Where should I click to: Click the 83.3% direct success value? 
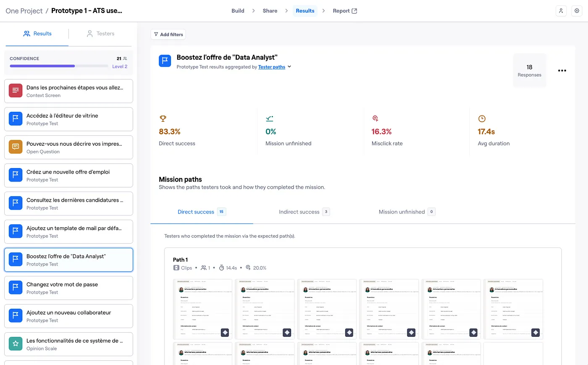tap(170, 131)
